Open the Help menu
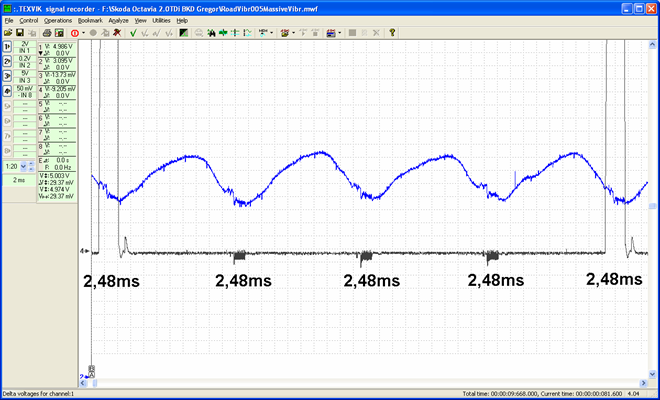Image resolution: width=660 pixels, height=400 pixels. (x=182, y=20)
